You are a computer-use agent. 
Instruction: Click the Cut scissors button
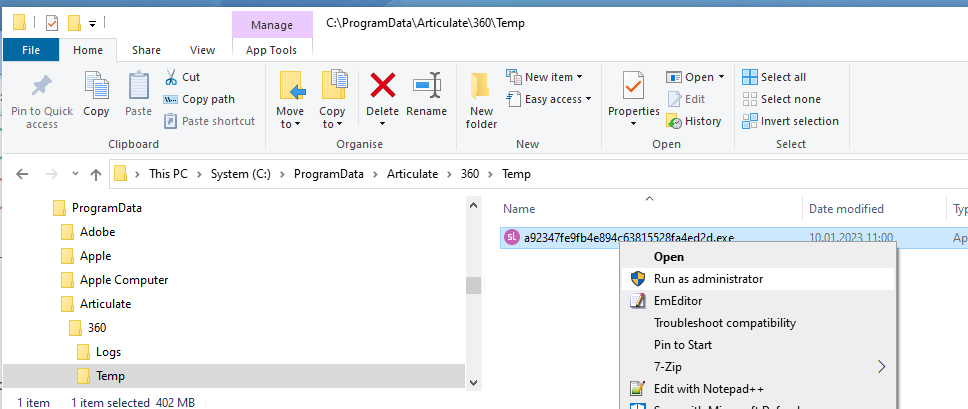tap(182, 77)
